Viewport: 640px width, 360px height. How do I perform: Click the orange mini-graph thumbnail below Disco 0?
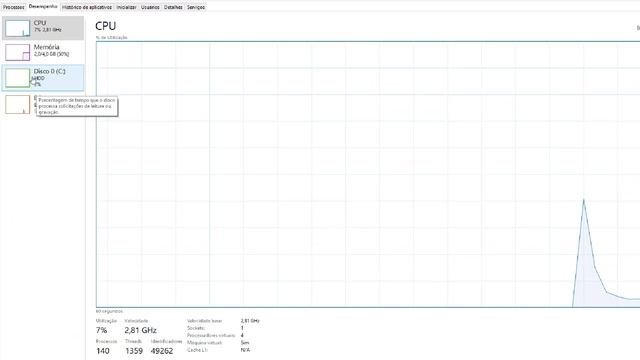(x=18, y=104)
